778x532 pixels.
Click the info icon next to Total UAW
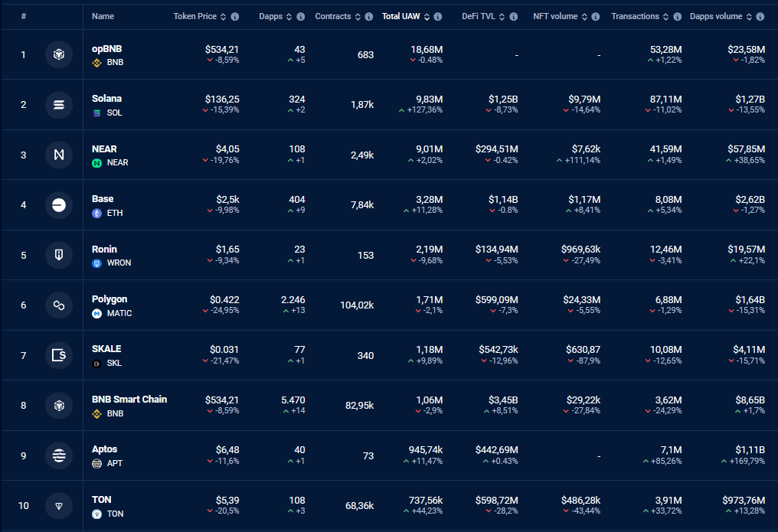click(x=438, y=16)
